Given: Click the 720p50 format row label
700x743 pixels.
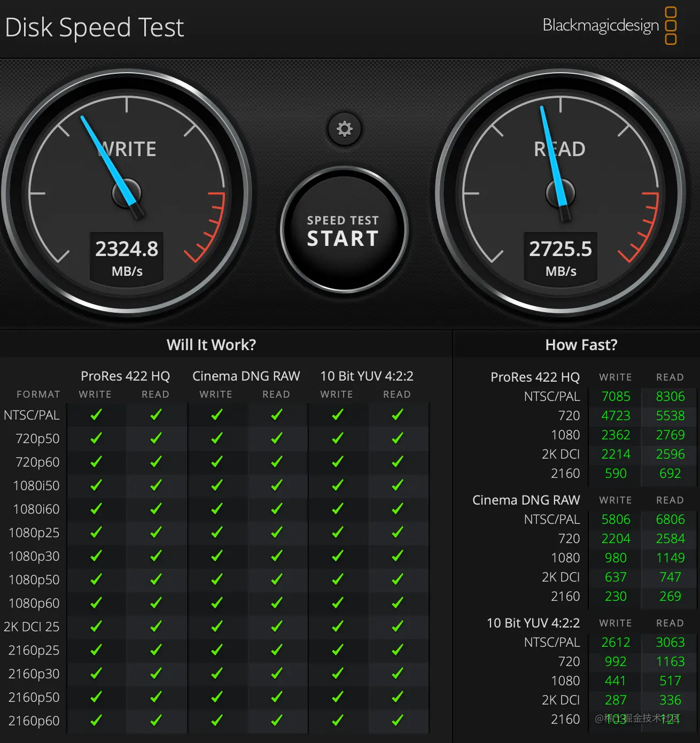Looking at the screenshot, I should pos(37,439).
